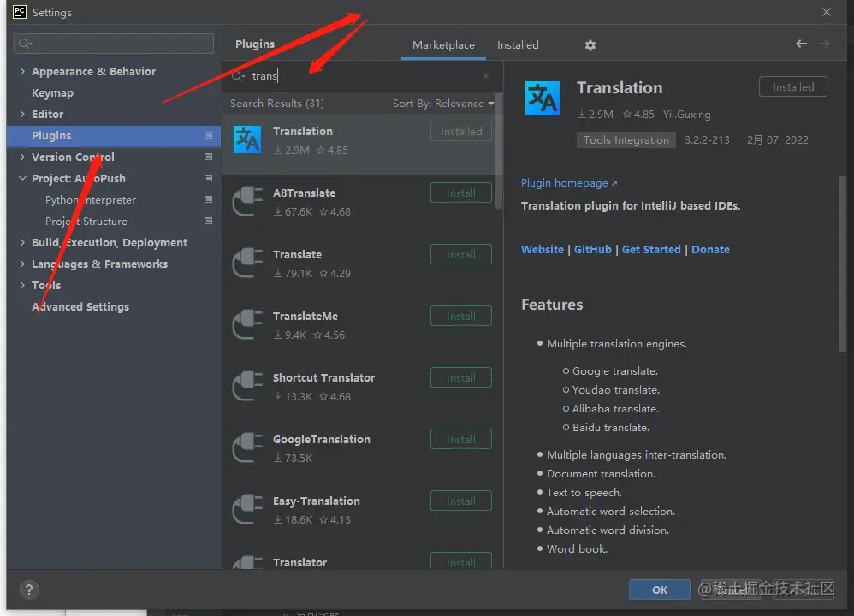Open the Get Started link

[651, 250]
